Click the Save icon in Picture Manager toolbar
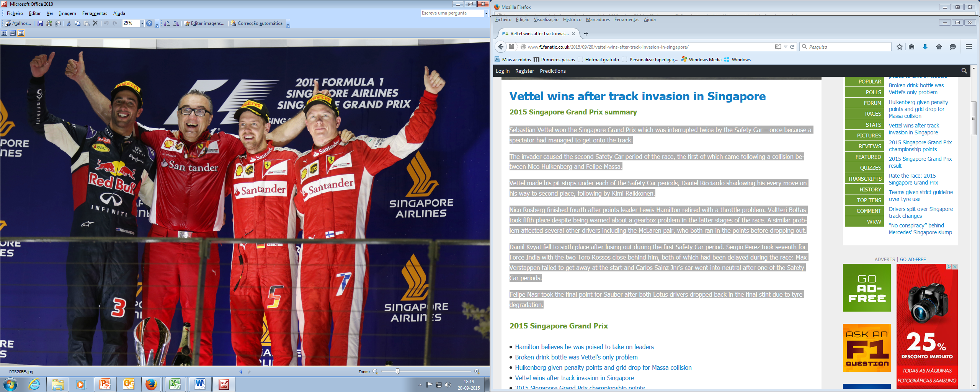Image resolution: width=980 pixels, height=392 pixels. pyautogui.click(x=40, y=23)
